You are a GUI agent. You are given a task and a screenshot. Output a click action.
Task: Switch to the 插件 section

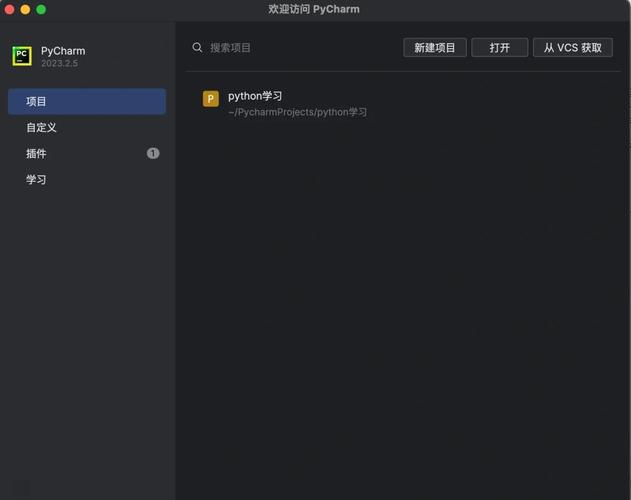point(87,153)
